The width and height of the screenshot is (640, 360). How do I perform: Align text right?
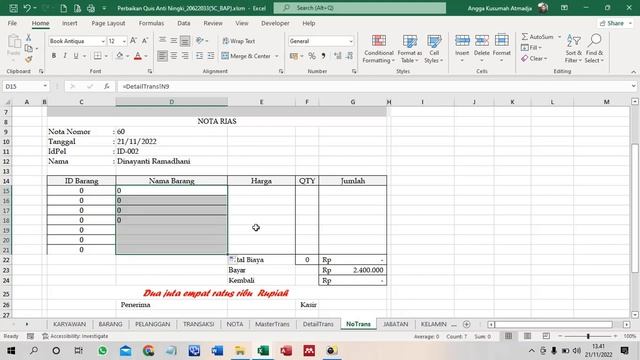[x=185, y=56]
